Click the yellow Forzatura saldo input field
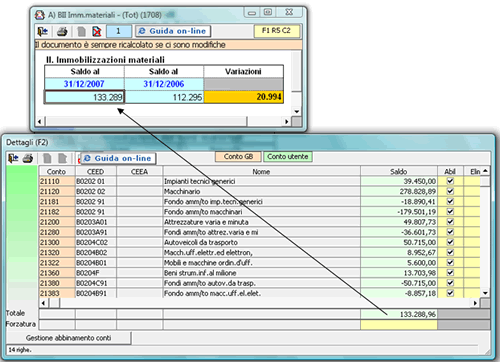Viewport: 500px width, 362px height. [399, 325]
